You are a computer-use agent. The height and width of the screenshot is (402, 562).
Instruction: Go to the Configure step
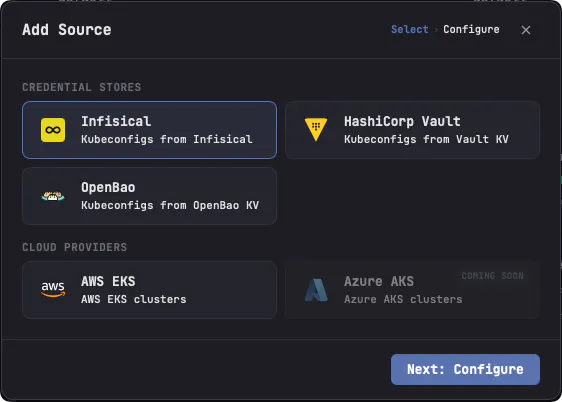(x=471, y=29)
